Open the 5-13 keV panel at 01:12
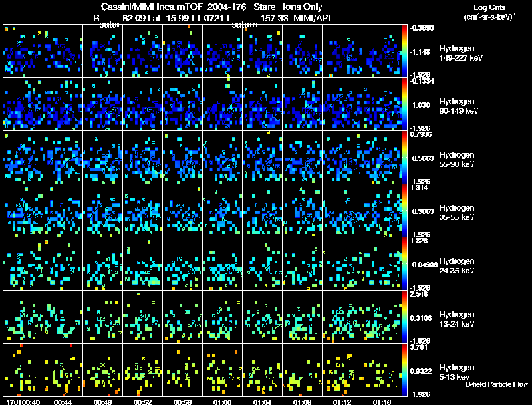 [342, 370]
